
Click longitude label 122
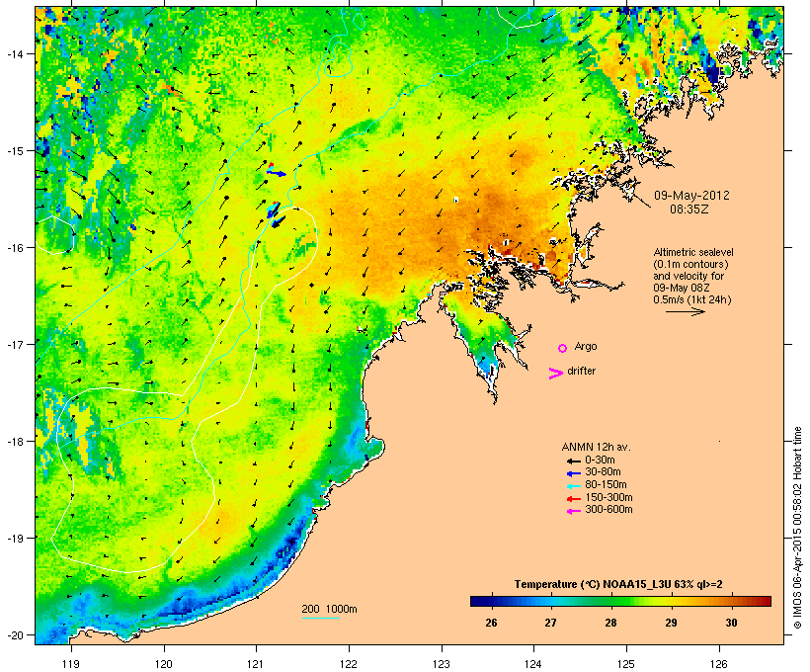349,664
